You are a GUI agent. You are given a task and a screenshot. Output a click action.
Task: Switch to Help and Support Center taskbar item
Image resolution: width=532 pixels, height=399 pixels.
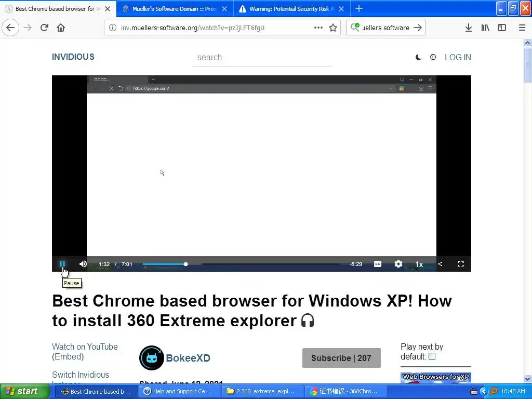click(179, 391)
